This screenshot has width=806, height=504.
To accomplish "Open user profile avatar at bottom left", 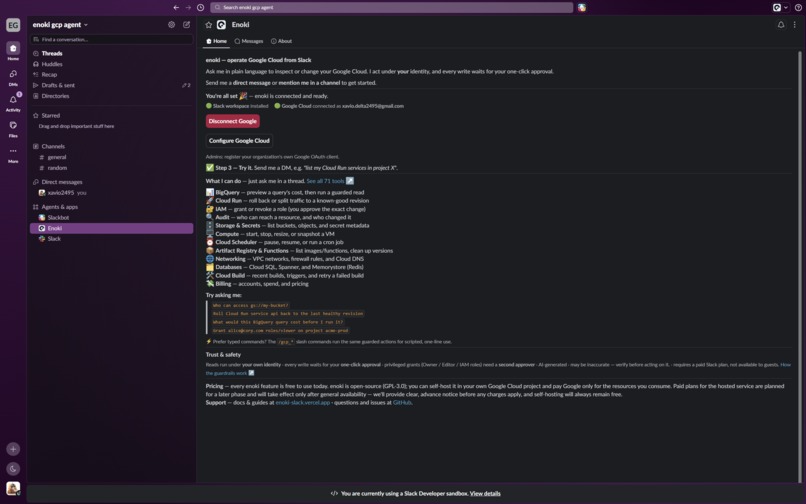I will (13, 488).
